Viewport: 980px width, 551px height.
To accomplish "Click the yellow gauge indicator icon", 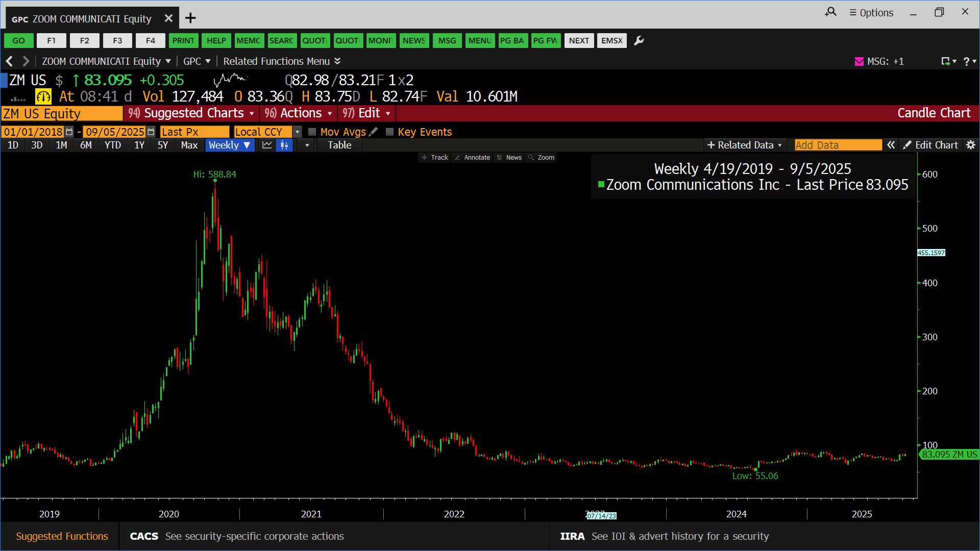I will 43,96.
